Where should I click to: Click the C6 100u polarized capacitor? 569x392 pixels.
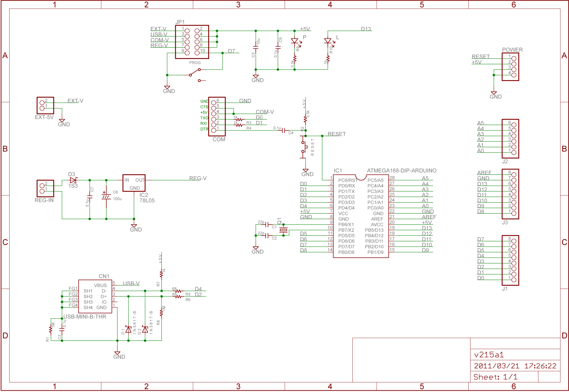tap(106, 196)
